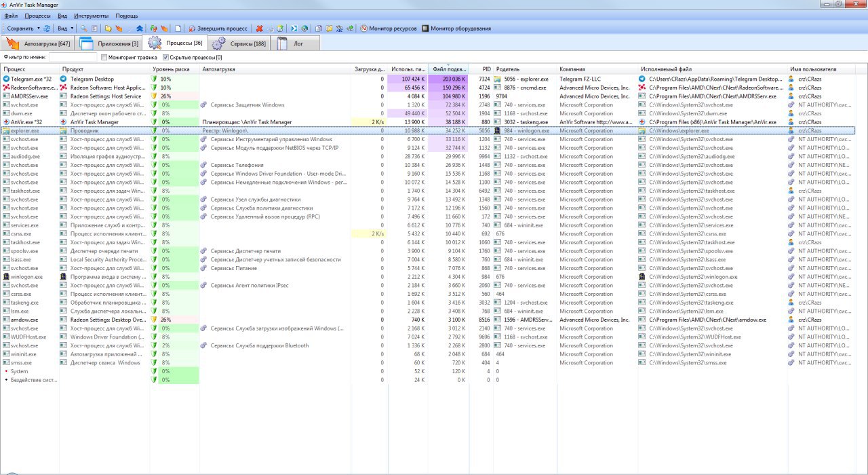This screenshot has width=868, height=475.
Task: Open the Инструменты menu
Action: 91,16
